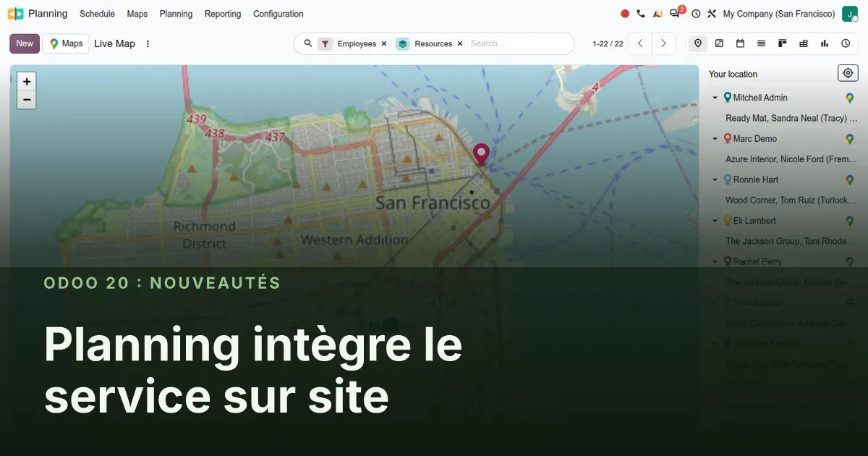
Task: Open the phone VoIP icon
Action: click(x=641, y=14)
